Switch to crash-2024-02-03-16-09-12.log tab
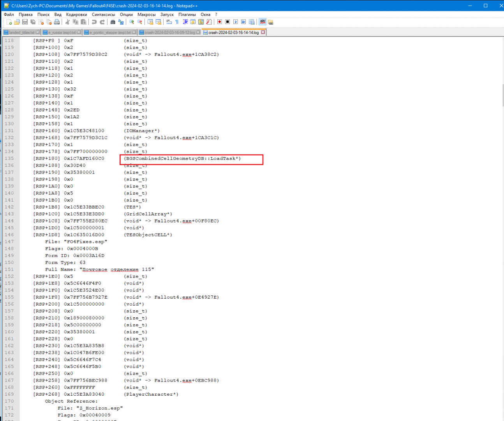504x421 pixels. [169, 32]
